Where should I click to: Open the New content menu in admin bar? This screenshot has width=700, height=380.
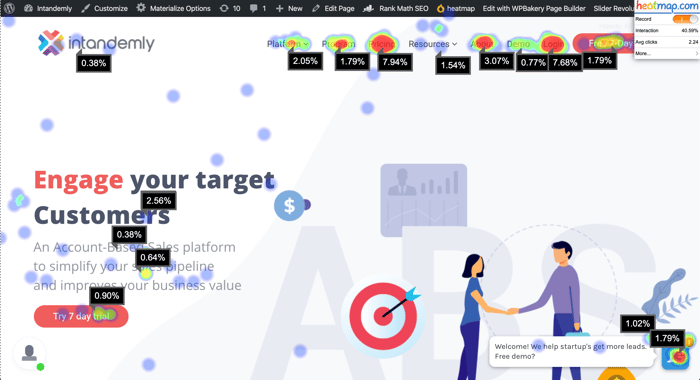point(289,8)
